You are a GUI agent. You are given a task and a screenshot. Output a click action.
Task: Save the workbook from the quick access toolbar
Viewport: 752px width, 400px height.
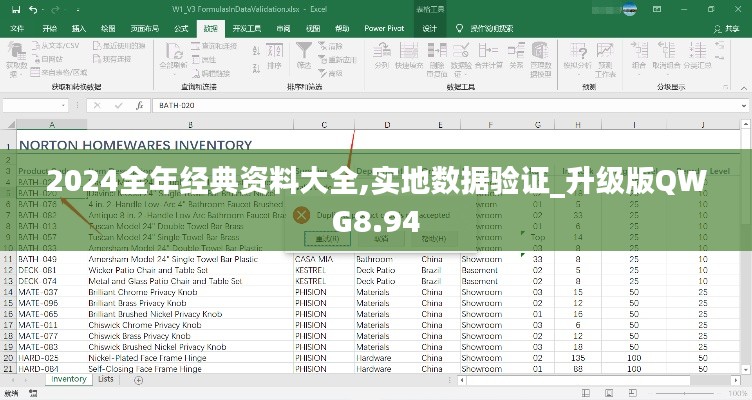pos(16,9)
